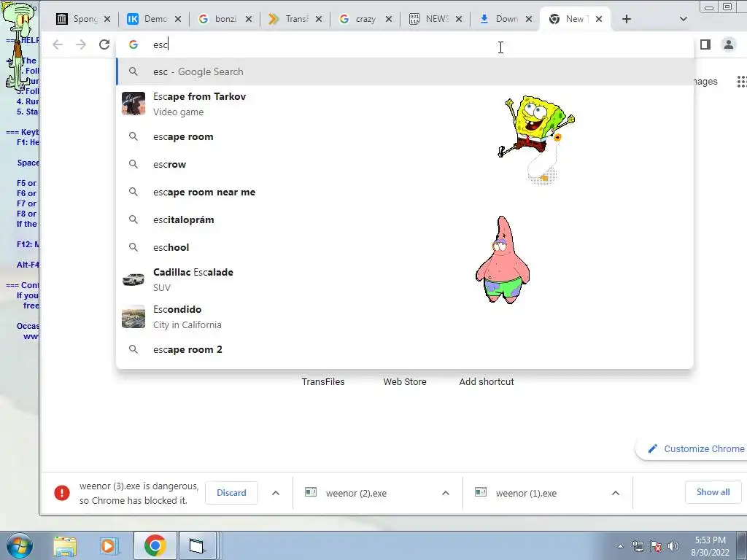747x560 pixels.
Task: Click the Windows Start orb
Action: (19, 546)
